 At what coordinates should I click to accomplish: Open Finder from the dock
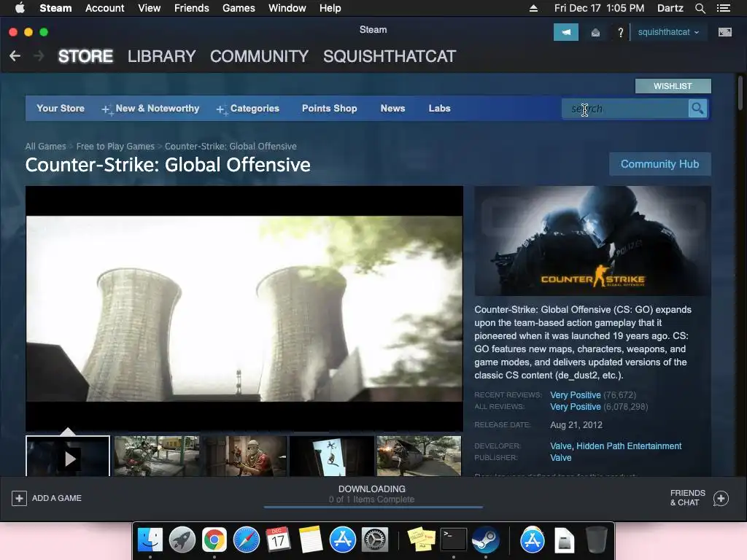pyautogui.click(x=150, y=540)
